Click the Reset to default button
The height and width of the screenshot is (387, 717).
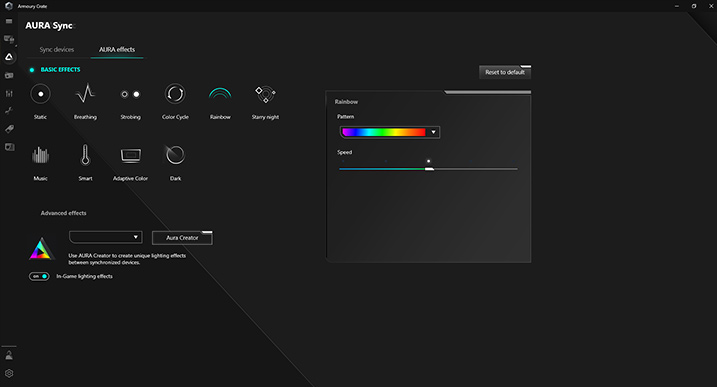[x=505, y=72]
